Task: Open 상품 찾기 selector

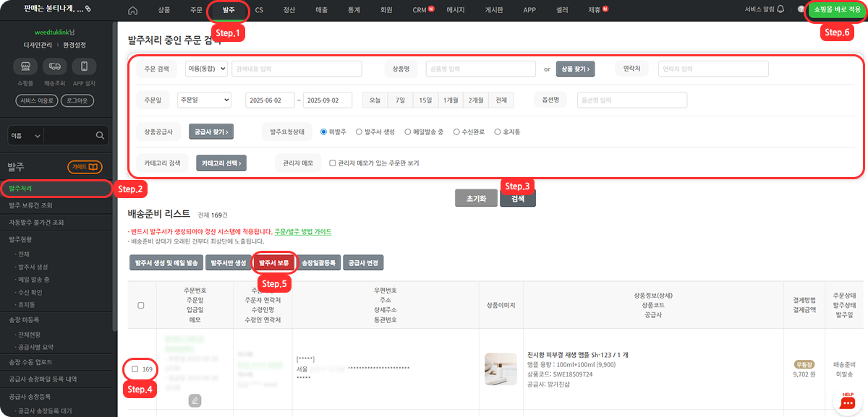Action: pos(575,69)
